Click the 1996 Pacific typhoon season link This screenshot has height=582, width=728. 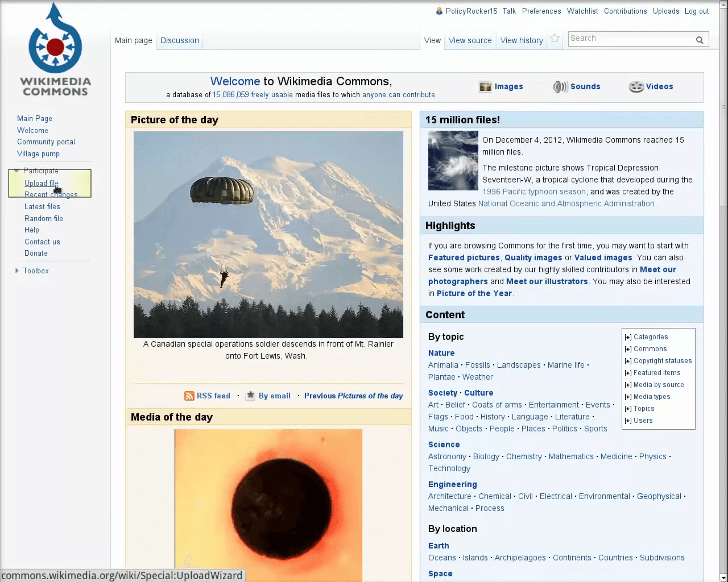coord(534,192)
